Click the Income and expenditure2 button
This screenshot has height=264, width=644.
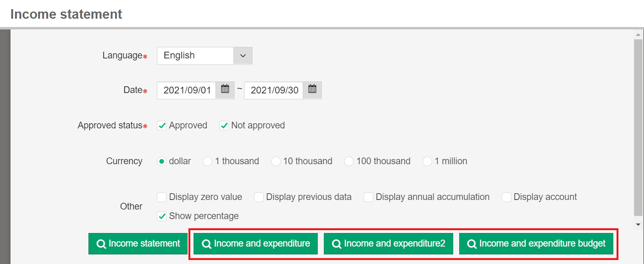click(388, 244)
